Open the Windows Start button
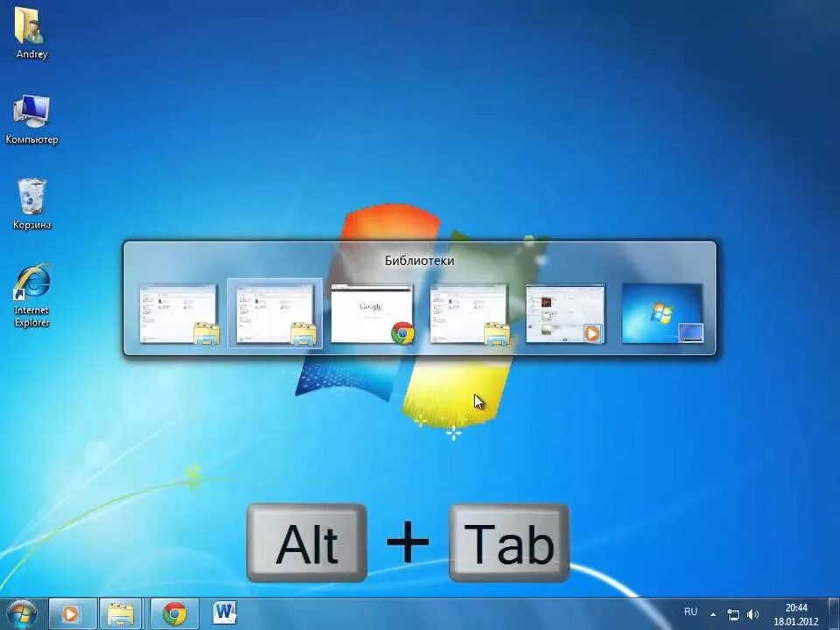This screenshot has width=840, height=630. 21,614
